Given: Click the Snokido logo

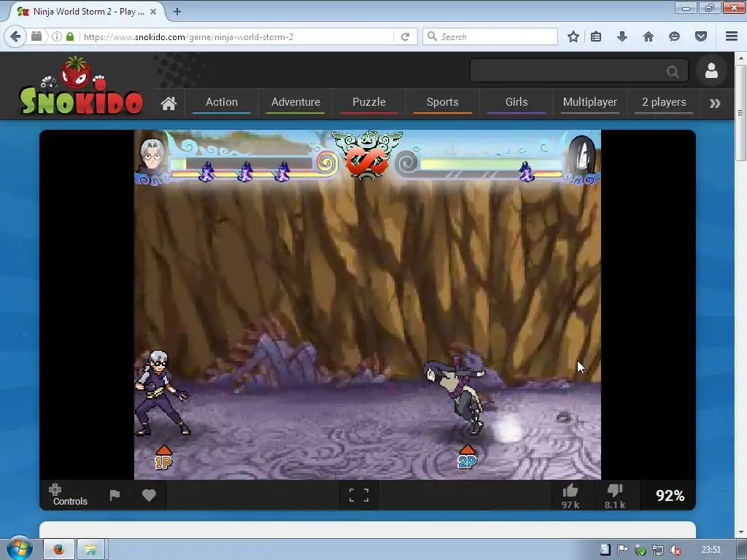Looking at the screenshot, I should (81, 86).
